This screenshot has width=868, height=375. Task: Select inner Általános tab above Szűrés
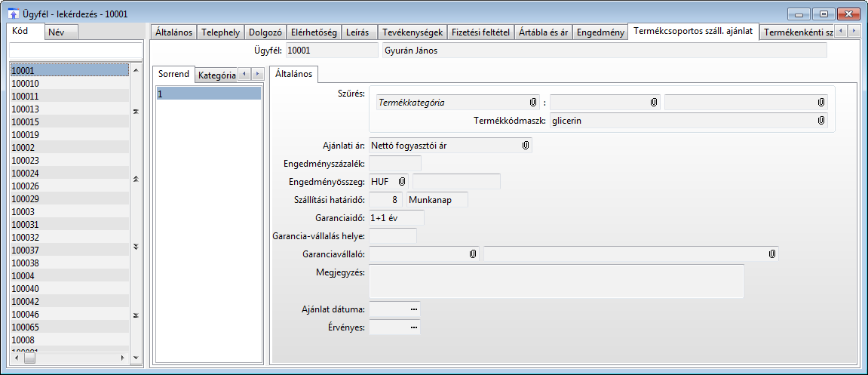point(294,74)
